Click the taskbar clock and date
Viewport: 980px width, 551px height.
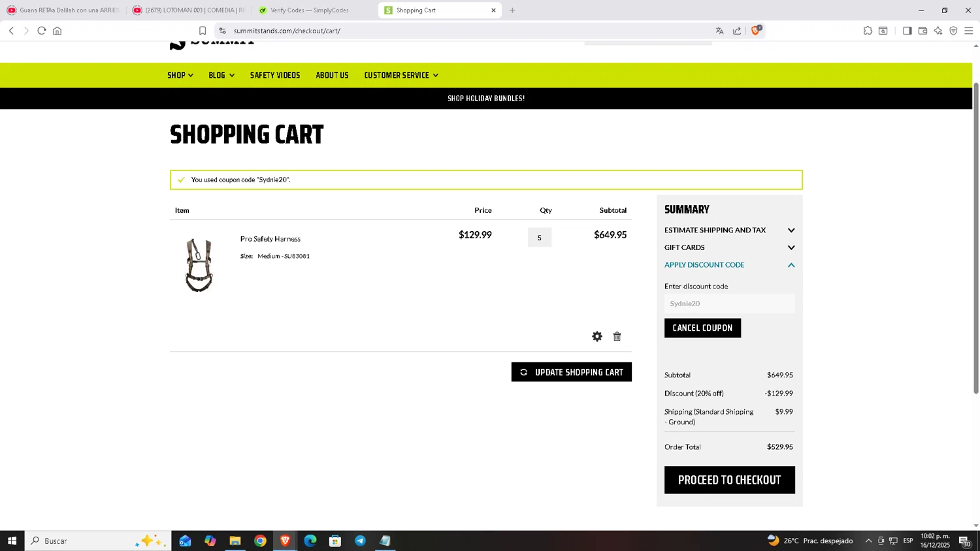(x=935, y=541)
